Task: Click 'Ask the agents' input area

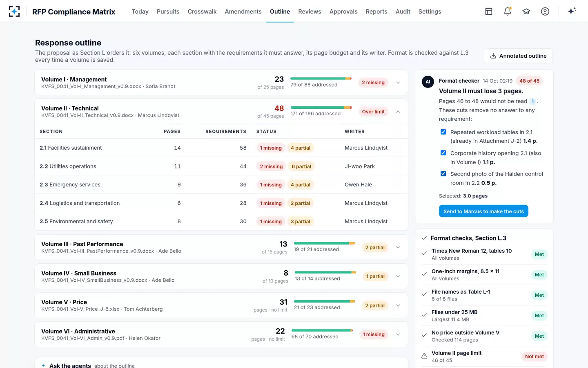Action: [221, 363]
